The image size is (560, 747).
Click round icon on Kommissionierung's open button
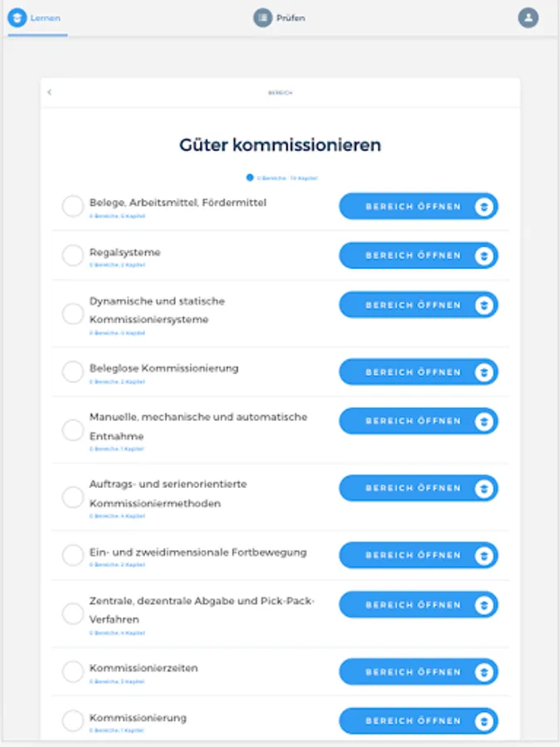[x=484, y=721]
